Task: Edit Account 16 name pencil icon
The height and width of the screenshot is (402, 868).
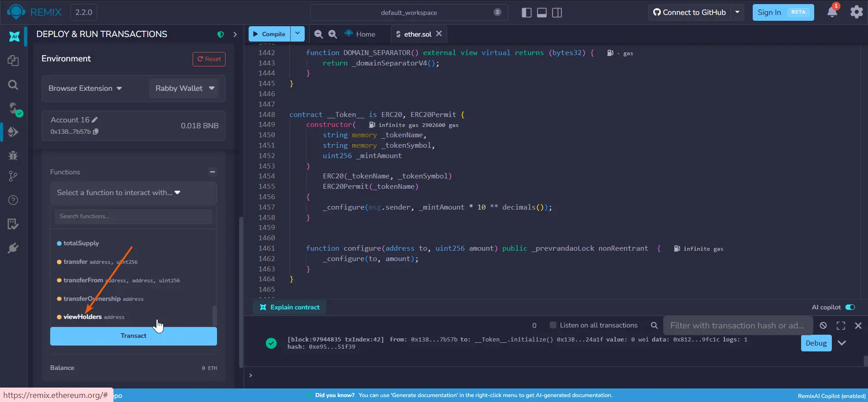Action: point(94,120)
